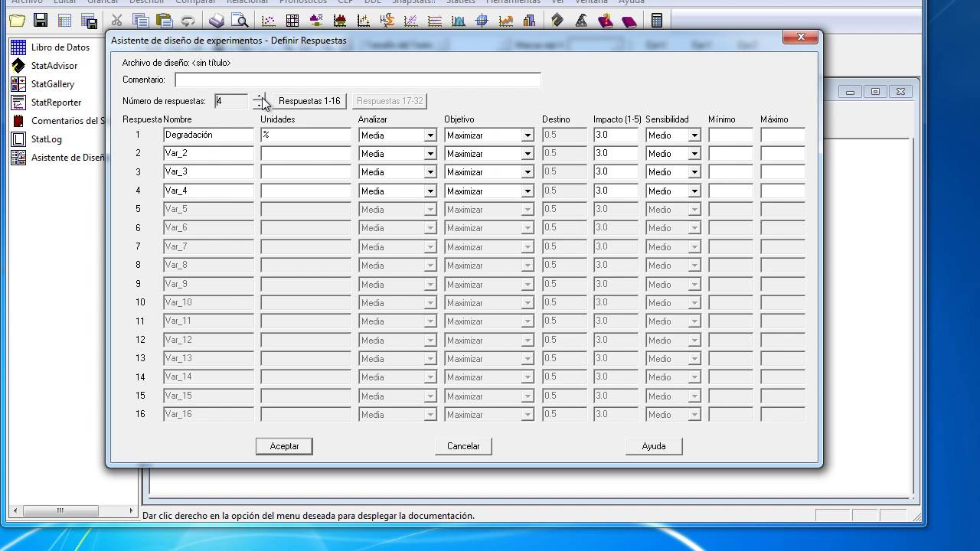
Task: Click the calculator toolbar icon
Action: (657, 21)
